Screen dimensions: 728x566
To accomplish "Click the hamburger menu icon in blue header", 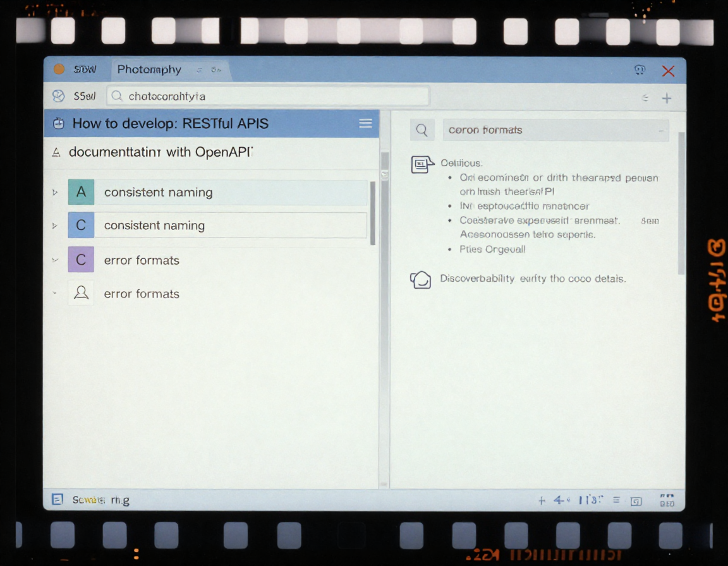I will tap(365, 123).
